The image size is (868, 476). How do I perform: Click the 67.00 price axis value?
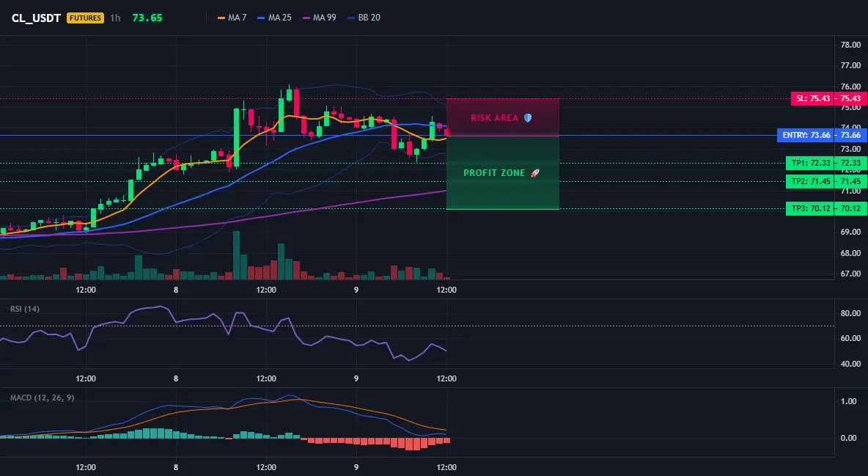[850, 274]
